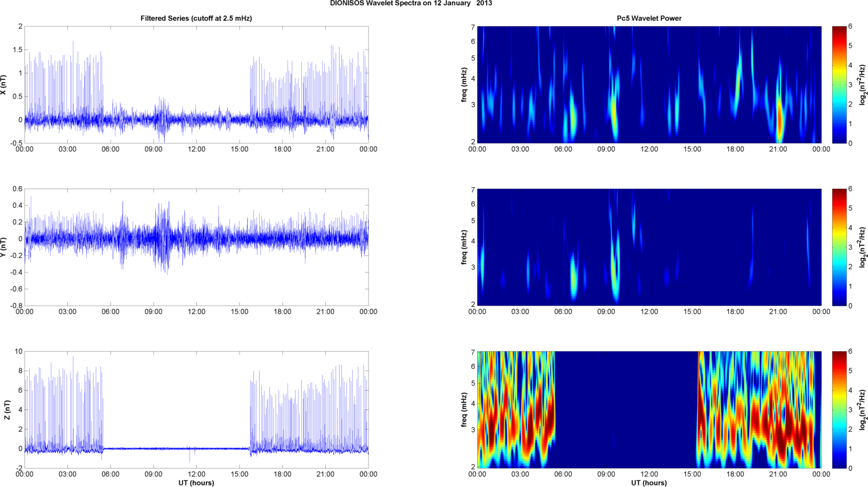Click the Y component filtered series plot
Screen dimensions: 868x487
[196, 247]
